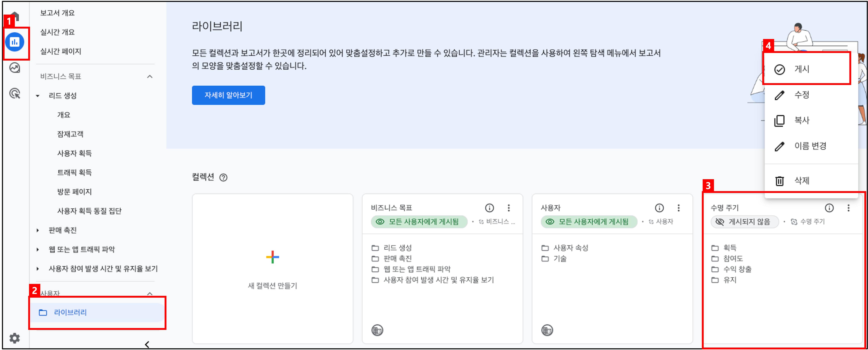Click 새 컬렉션 만들기 card
868x350 pixels.
click(272, 269)
